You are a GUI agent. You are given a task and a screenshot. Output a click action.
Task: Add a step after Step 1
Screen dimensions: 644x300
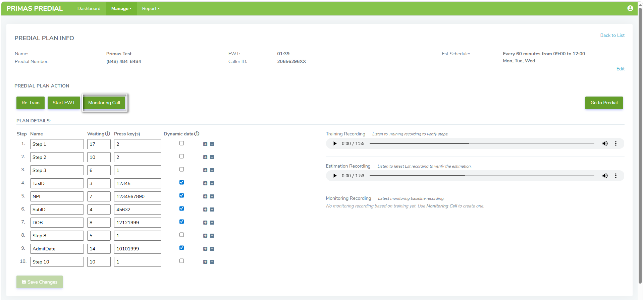coord(205,144)
